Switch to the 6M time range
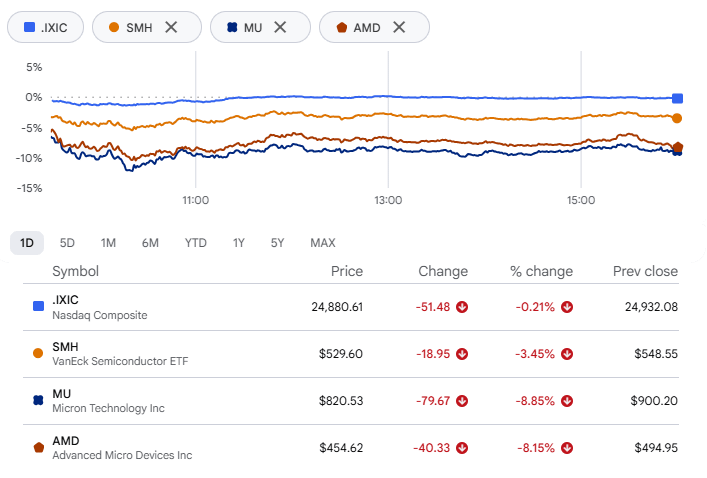 point(150,243)
